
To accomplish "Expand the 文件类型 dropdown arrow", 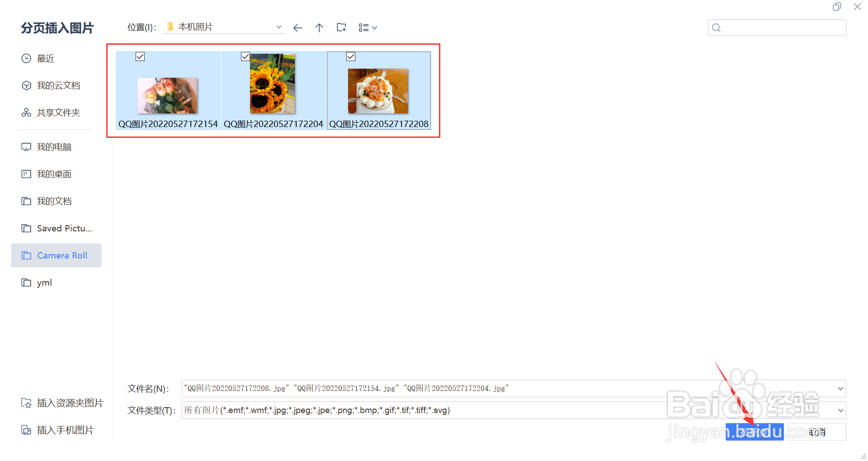I will click(x=840, y=410).
